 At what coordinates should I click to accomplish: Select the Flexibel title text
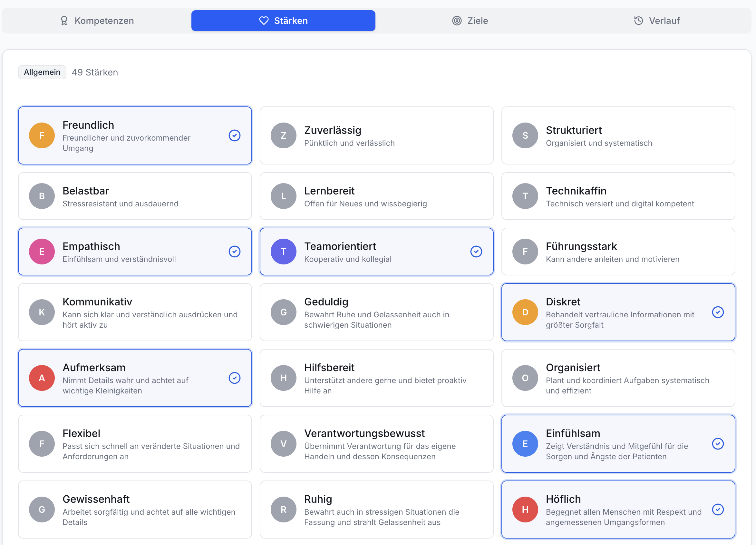click(81, 433)
